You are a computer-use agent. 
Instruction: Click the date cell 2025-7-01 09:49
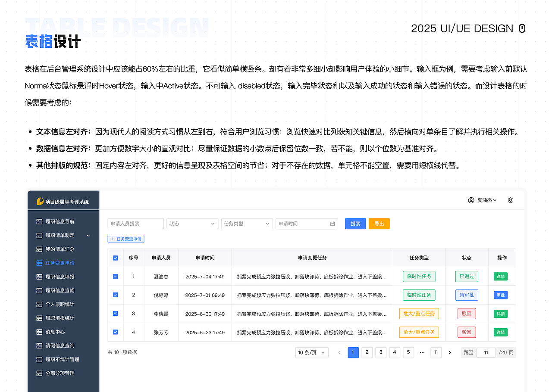point(205,295)
